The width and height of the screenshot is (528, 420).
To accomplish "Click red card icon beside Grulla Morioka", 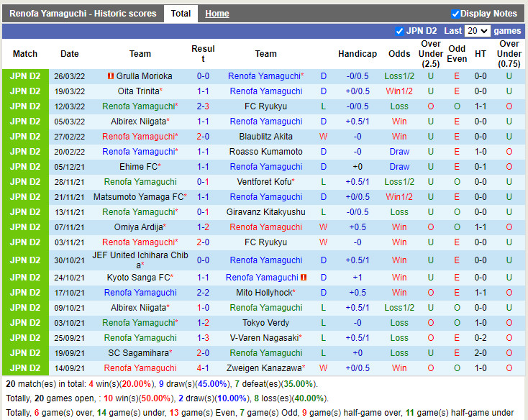I will pyautogui.click(x=110, y=76).
